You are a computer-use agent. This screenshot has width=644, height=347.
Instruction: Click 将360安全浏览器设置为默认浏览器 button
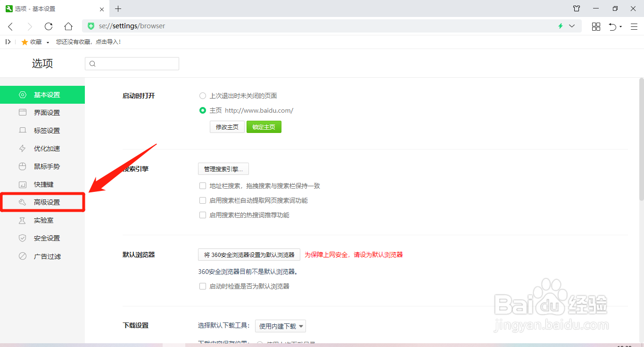click(249, 255)
